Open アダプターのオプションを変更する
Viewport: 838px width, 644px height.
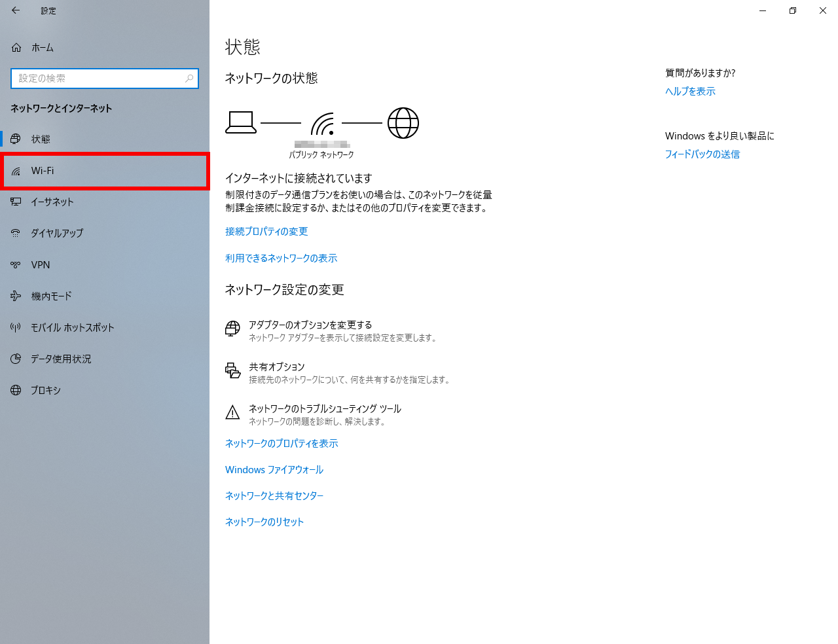pos(331,331)
